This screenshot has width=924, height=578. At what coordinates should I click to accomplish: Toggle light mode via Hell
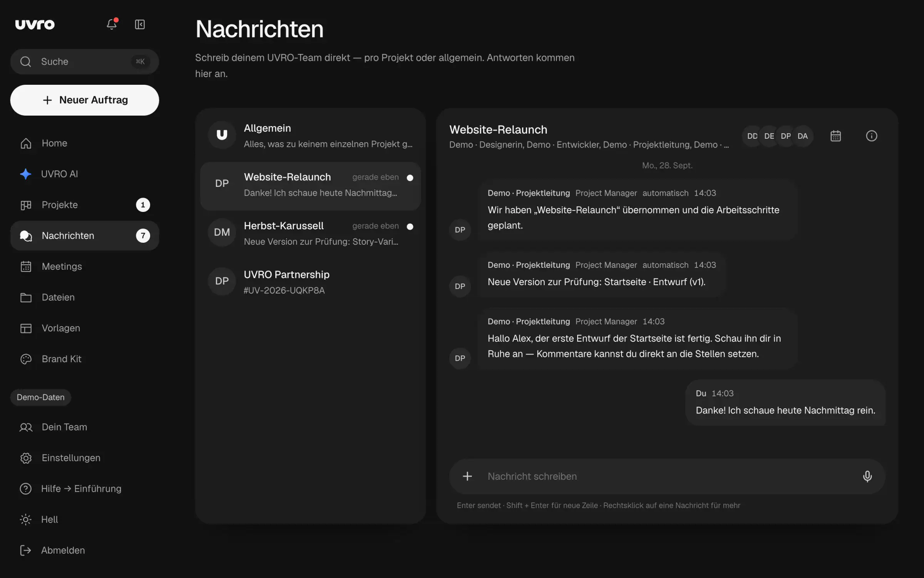85,519
